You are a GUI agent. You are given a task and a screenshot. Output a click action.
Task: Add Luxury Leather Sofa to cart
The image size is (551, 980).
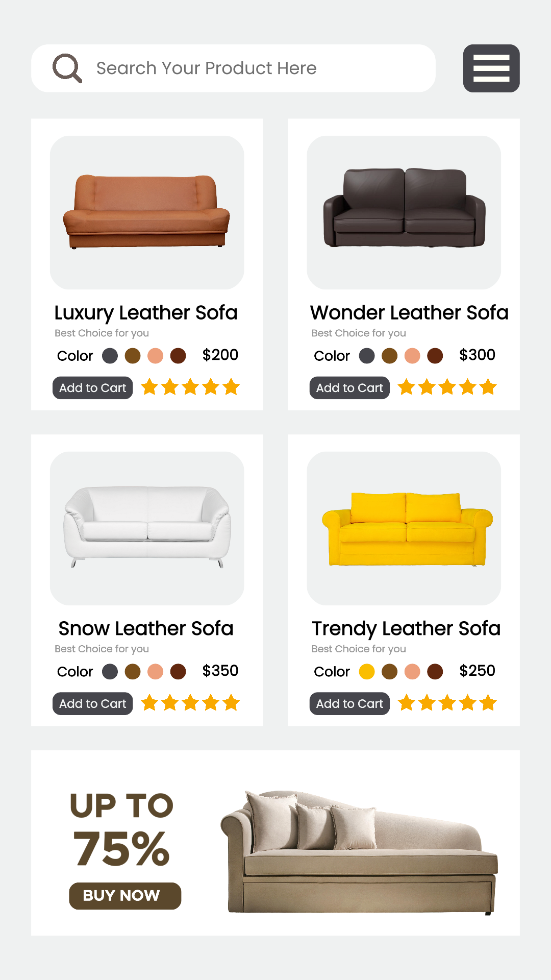(92, 388)
